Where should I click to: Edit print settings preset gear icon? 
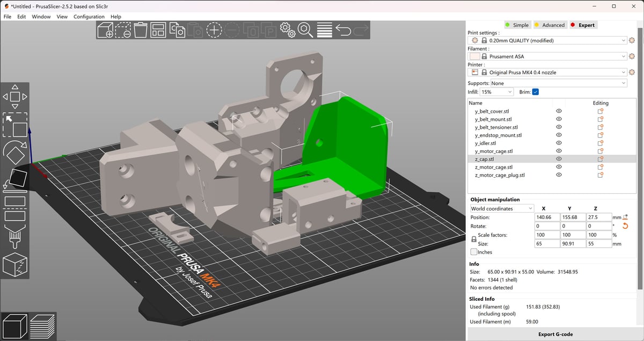632,40
